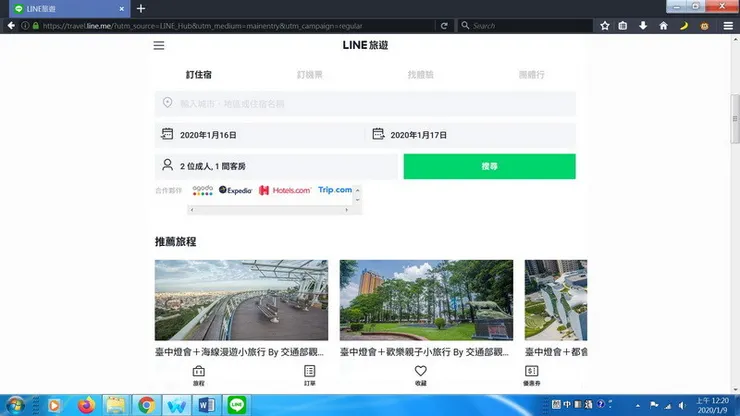740x416 pixels.
Task: Click the page vertical scrollbar thumb
Action: click(x=735, y=119)
